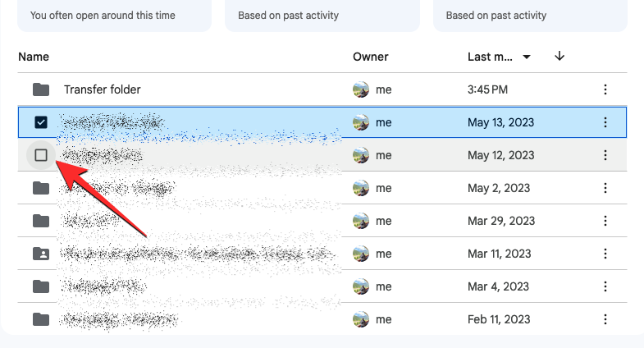Viewport: 644px width, 348px height.
Task: Click the Name column header
Action: click(34, 57)
